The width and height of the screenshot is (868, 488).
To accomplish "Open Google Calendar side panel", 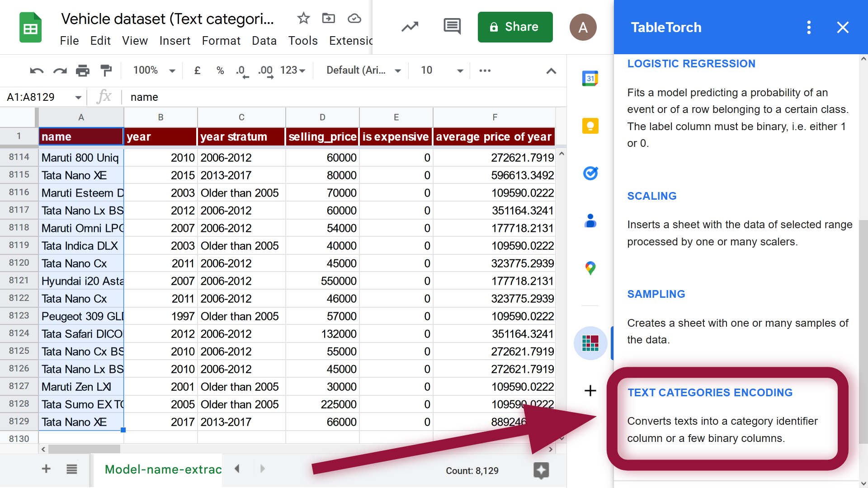I will pos(590,79).
